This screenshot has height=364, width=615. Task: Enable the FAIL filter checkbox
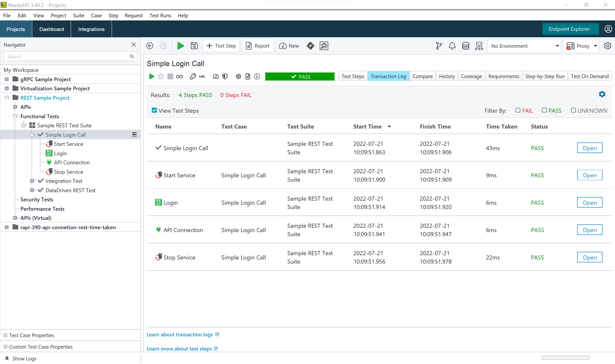pyautogui.click(x=518, y=110)
